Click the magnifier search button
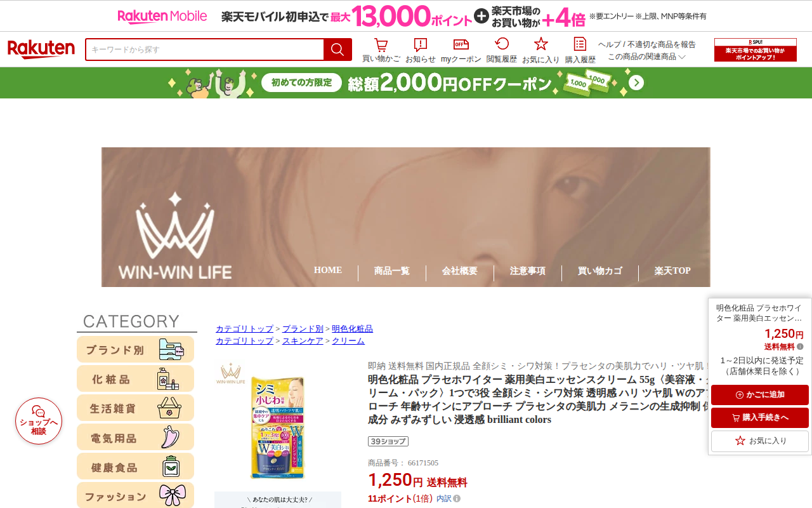This screenshot has width=812, height=508. click(x=337, y=50)
